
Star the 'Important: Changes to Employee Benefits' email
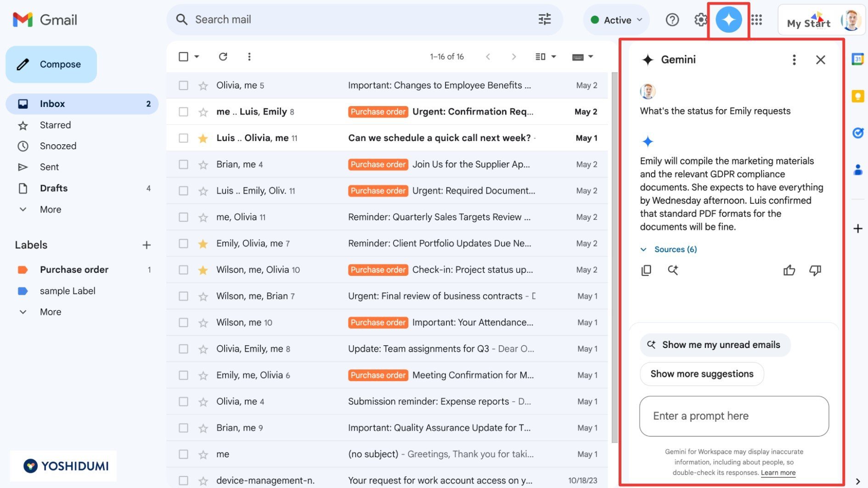point(203,85)
